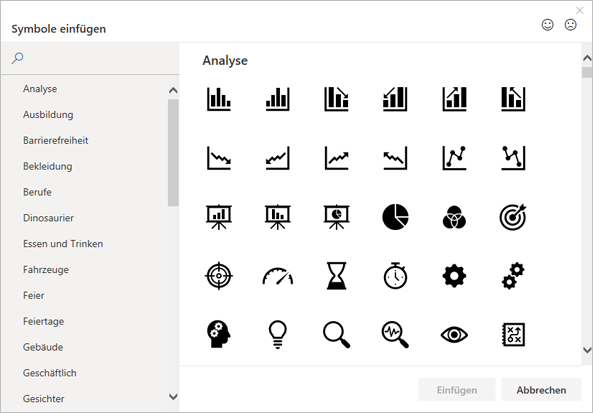Pick bar chart with up-left arrow icon
The height and width of the screenshot is (413, 593).
click(513, 99)
